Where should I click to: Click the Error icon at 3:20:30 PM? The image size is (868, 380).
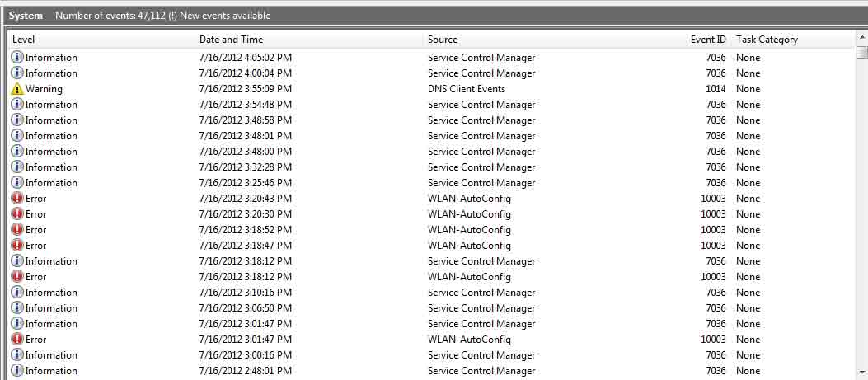tap(17, 214)
